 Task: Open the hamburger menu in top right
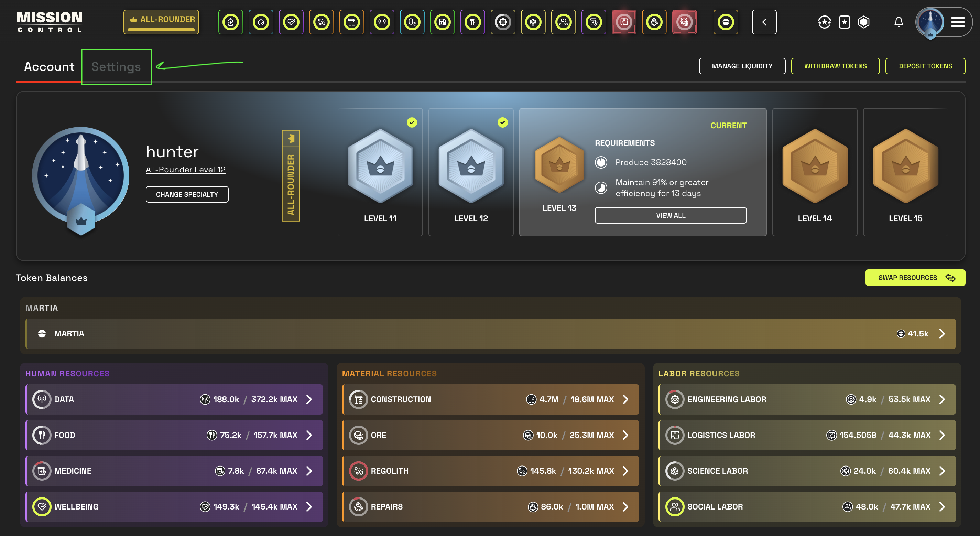click(x=958, y=22)
